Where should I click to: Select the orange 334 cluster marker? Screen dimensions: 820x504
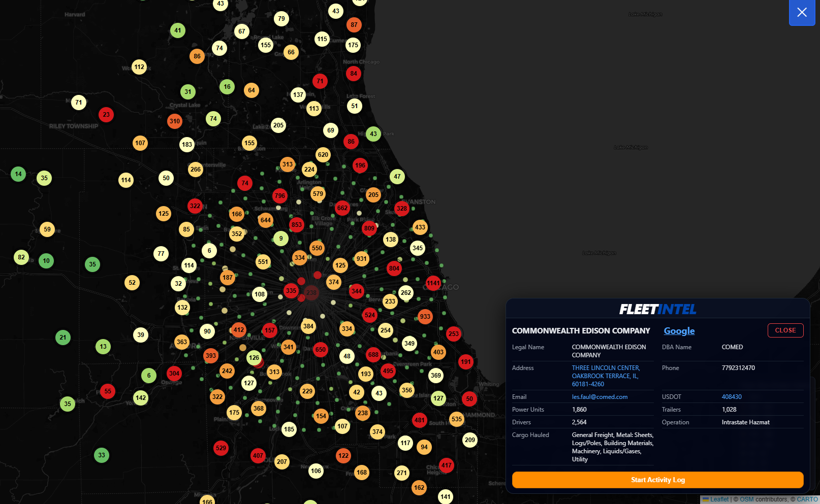tap(300, 257)
